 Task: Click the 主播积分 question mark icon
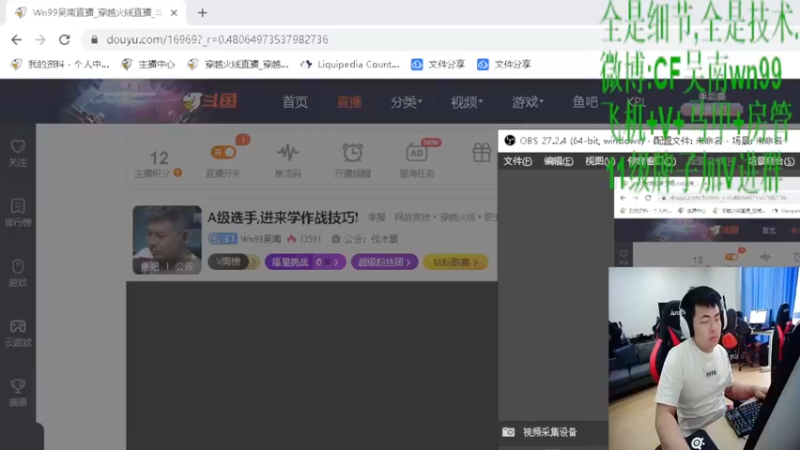pyautogui.click(x=178, y=173)
